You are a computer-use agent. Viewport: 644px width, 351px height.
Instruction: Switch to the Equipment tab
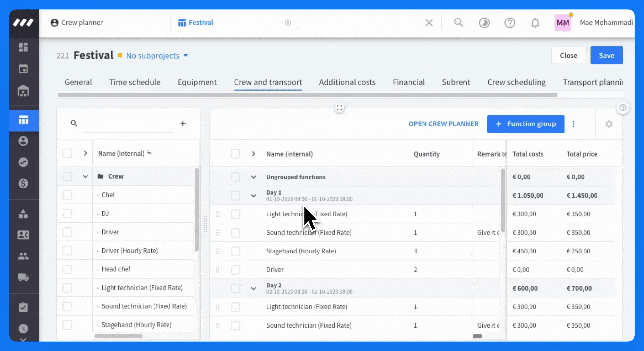(197, 82)
